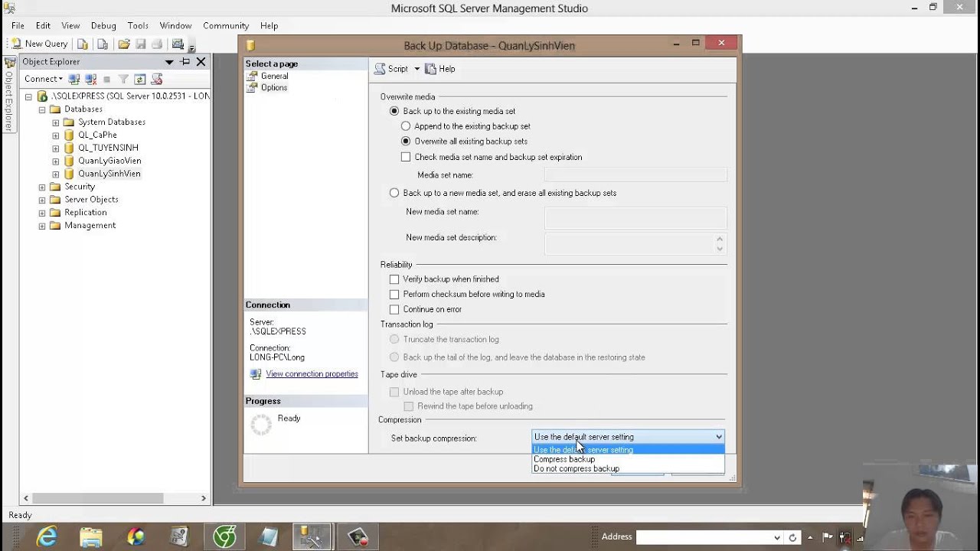Screen dimensions: 980x551
Task: Select the QuanLySinhVien tree row
Action: (109, 174)
